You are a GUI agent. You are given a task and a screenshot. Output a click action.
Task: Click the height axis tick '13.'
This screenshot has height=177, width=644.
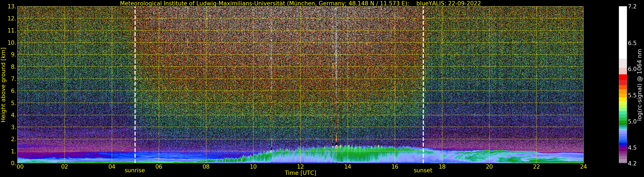tap(12, 6)
